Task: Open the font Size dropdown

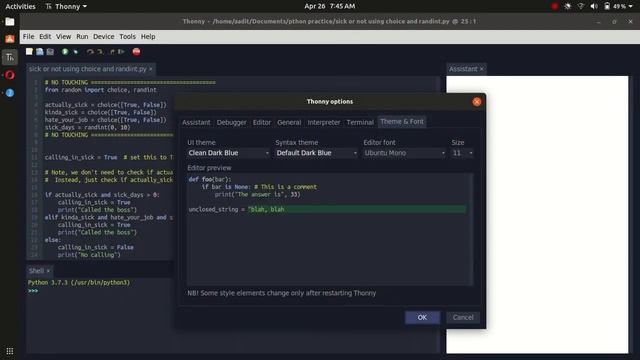Action: coord(462,153)
